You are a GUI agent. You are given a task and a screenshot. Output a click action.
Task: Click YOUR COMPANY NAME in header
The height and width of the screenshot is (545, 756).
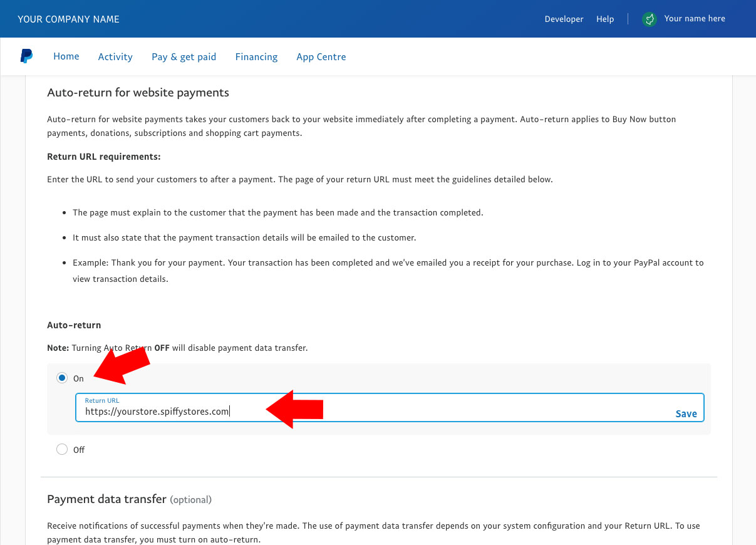[x=68, y=19]
